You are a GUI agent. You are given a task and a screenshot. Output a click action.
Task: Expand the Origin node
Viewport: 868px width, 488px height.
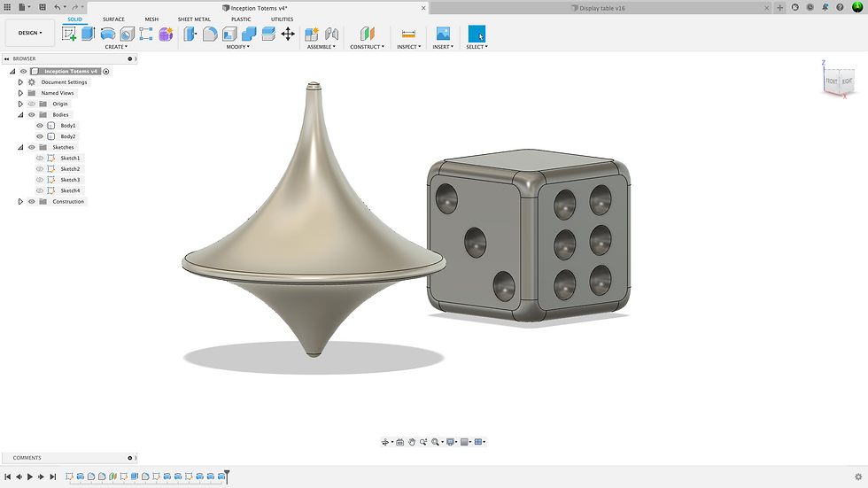click(x=20, y=104)
